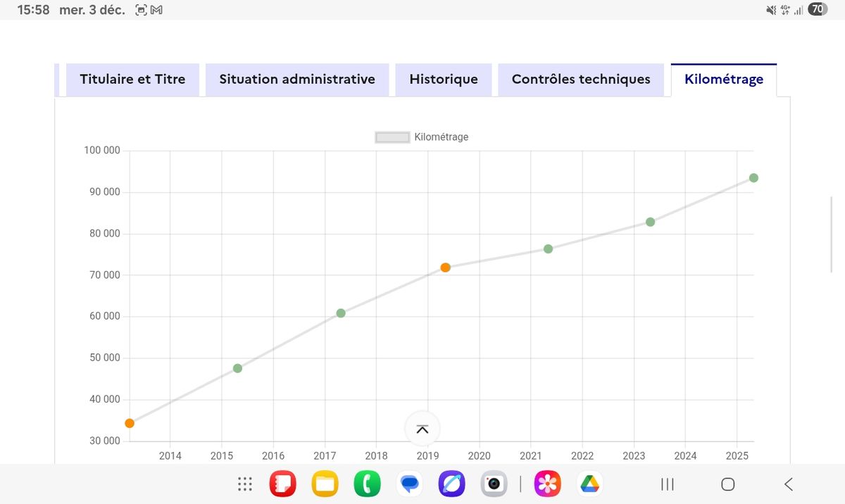845x504 pixels.
Task: Click the 2018 year label
Action: (376, 456)
